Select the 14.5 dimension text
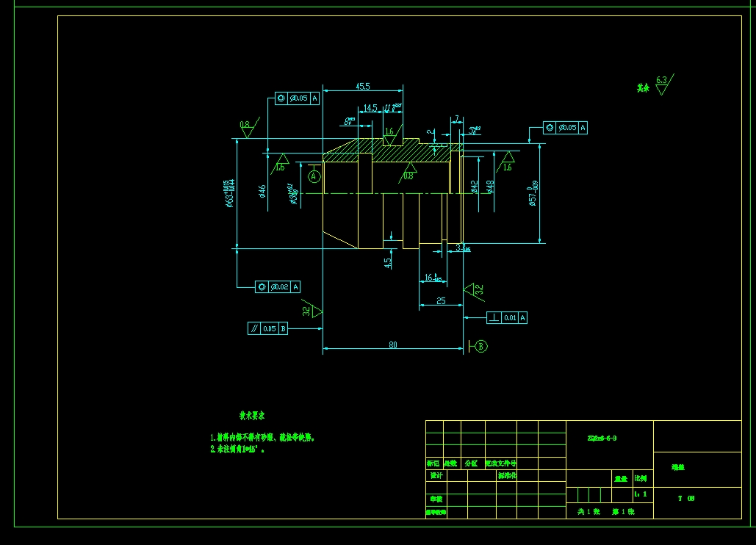Image resolution: width=756 pixels, height=545 pixels. coord(370,108)
